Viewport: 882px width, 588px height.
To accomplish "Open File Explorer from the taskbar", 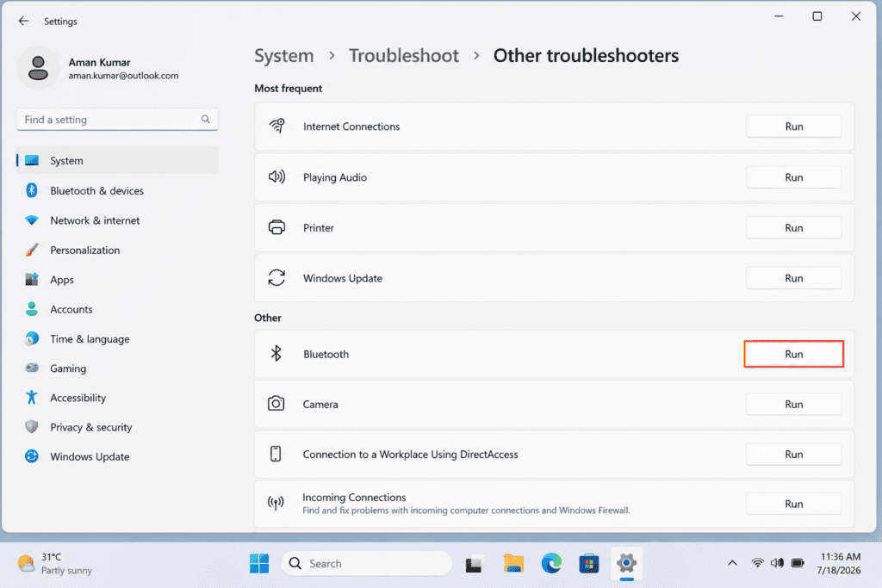I will coord(513,563).
